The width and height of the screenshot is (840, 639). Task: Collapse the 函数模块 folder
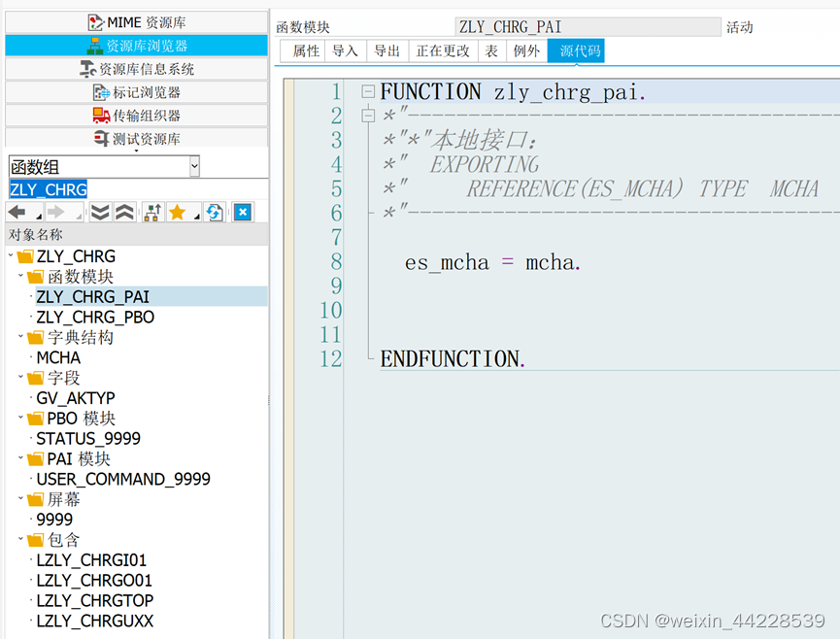point(21,276)
